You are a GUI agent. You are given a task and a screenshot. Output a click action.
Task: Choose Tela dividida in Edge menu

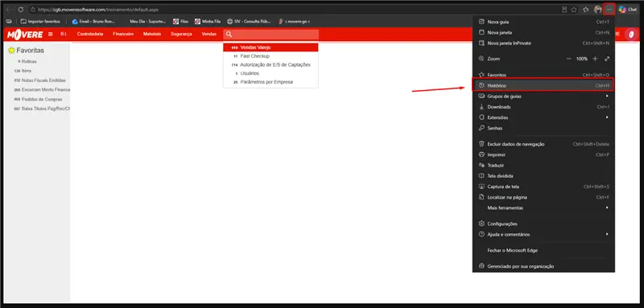(543, 176)
